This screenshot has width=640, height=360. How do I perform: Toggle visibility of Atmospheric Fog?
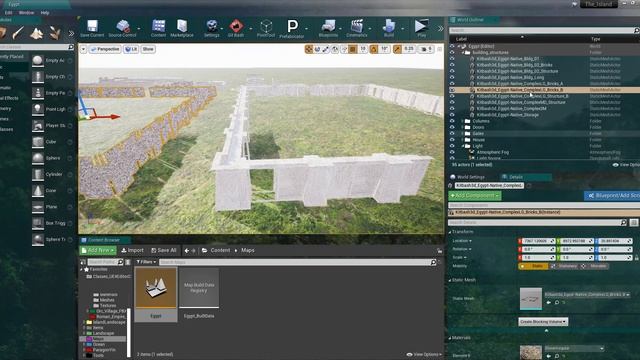click(x=452, y=152)
